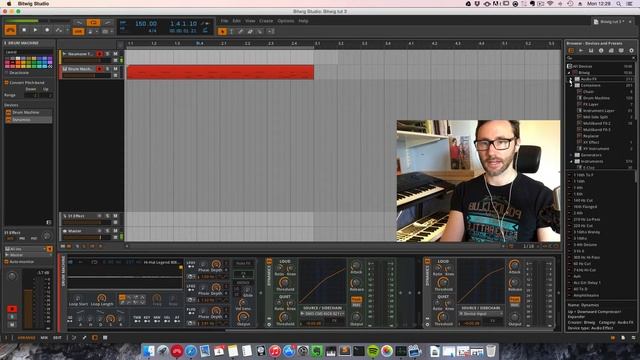
Task: Click the Stop transport button
Action: pos(24,30)
